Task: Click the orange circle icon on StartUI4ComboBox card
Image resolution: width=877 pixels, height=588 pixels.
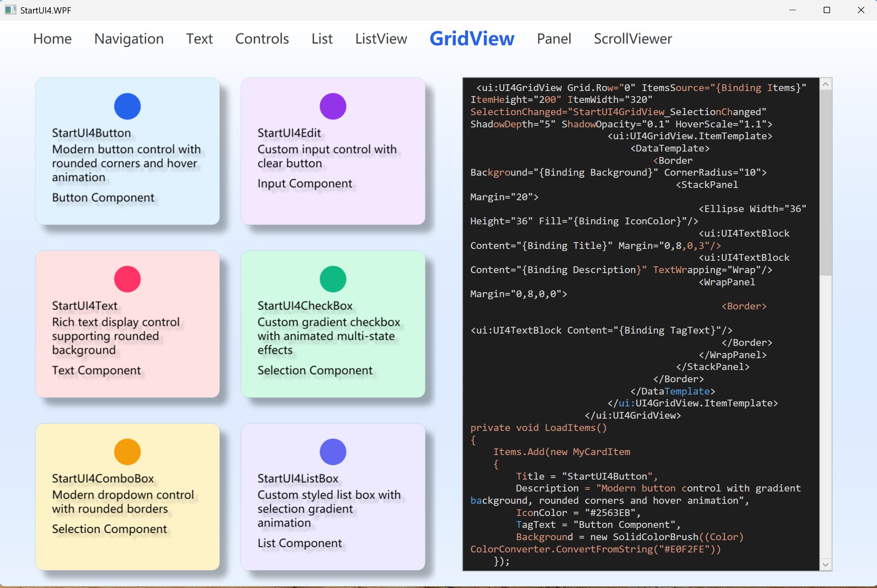Action: click(x=127, y=452)
